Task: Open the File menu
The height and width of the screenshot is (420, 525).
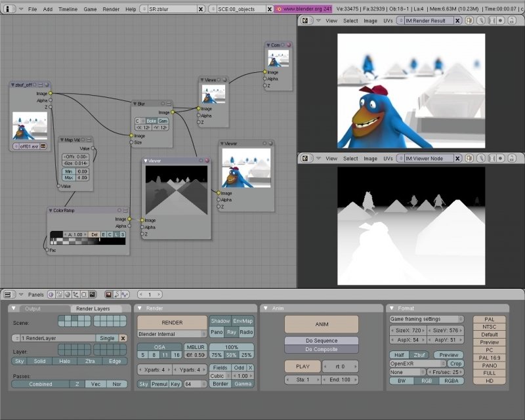Action: tap(32, 9)
